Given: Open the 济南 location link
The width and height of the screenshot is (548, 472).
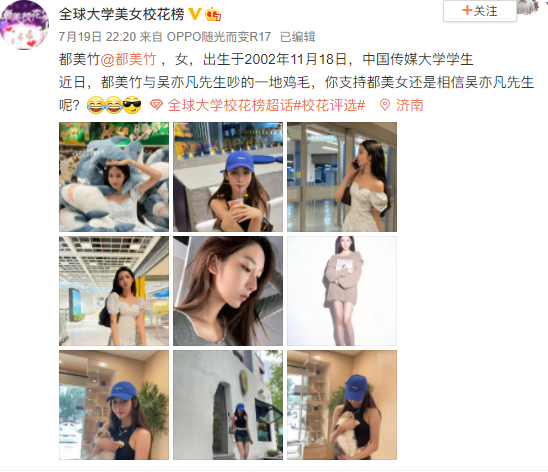Looking at the screenshot, I should pyautogui.click(x=410, y=105).
